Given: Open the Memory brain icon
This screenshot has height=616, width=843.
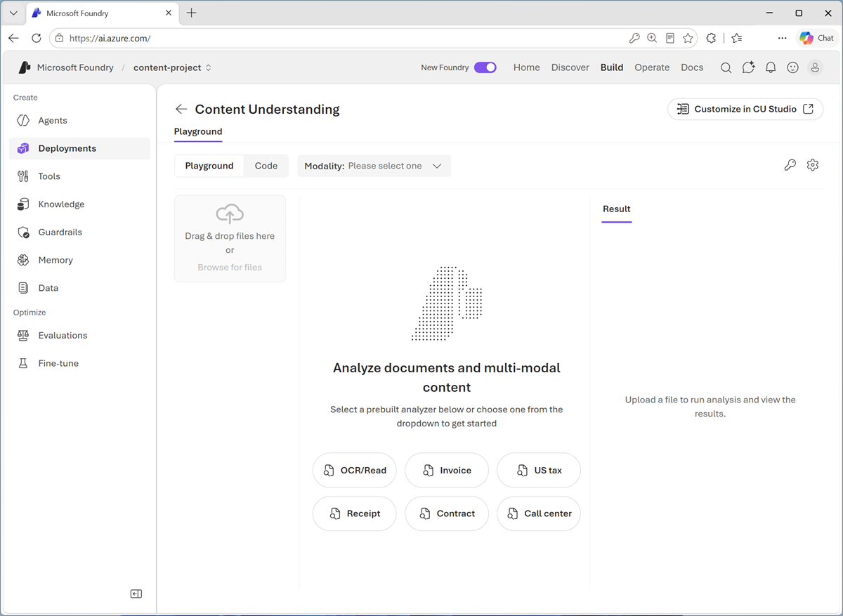Looking at the screenshot, I should (23, 260).
